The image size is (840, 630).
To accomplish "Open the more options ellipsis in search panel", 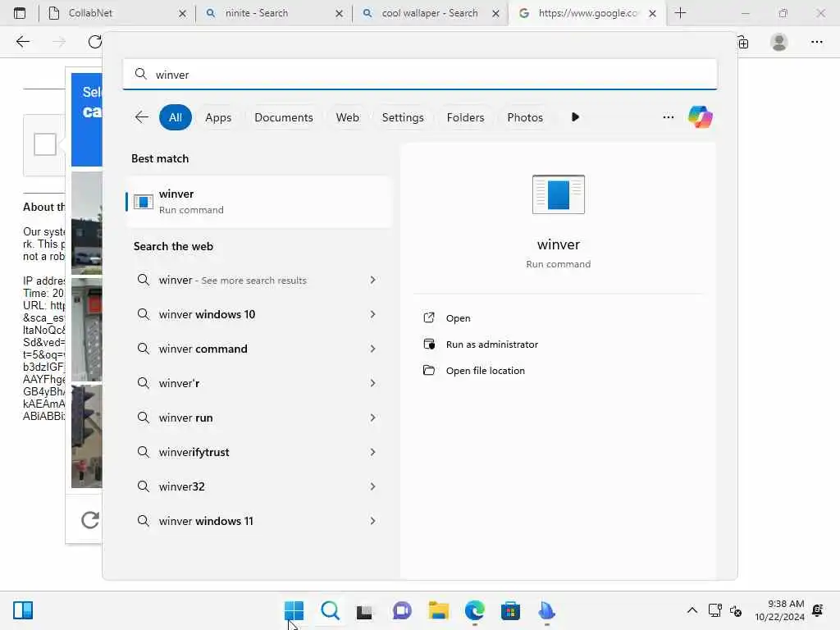I will tap(668, 116).
